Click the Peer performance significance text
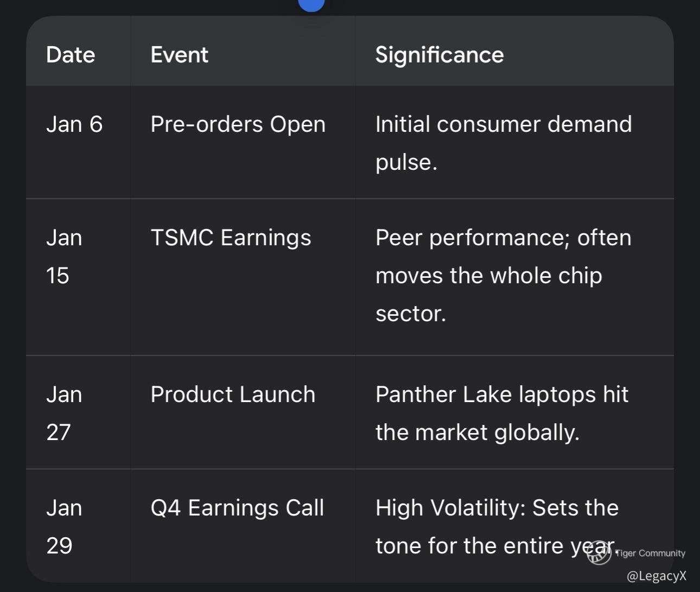700x592 pixels. coord(503,256)
